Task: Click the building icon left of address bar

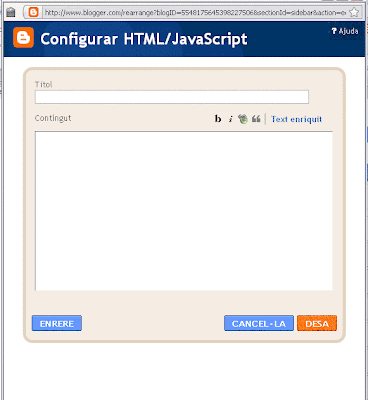Action: (11, 13)
